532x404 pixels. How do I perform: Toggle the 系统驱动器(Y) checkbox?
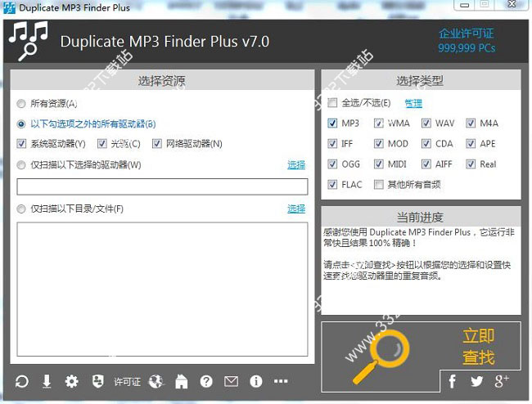click(x=21, y=144)
